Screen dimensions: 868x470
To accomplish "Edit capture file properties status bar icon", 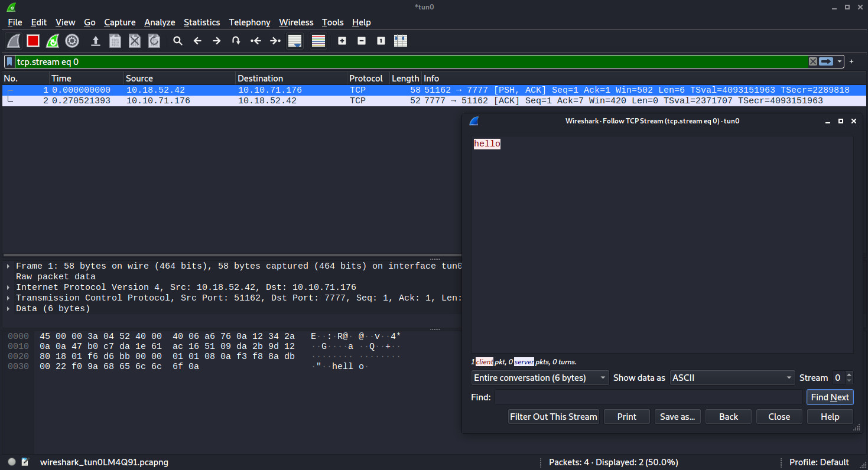I will [x=25, y=462].
